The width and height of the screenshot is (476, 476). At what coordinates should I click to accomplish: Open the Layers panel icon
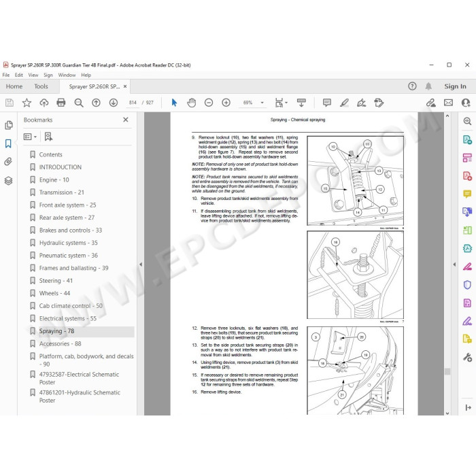pyautogui.click(x=8, y=181)
